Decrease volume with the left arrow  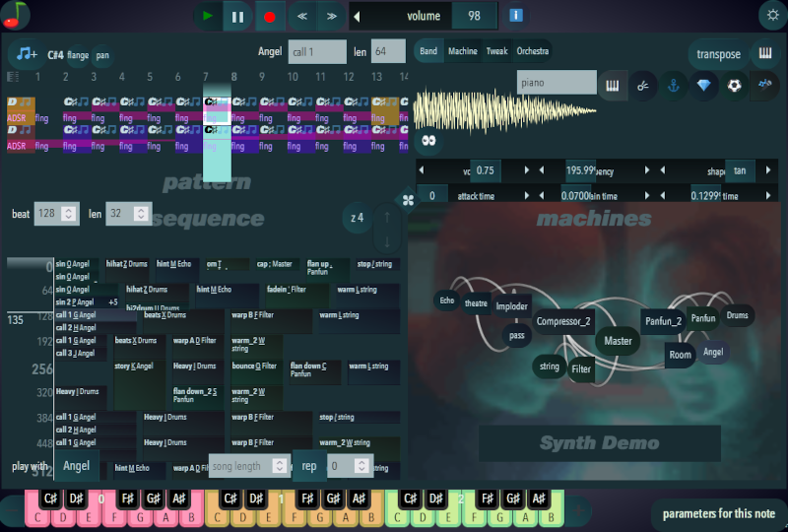coord(357,17)
